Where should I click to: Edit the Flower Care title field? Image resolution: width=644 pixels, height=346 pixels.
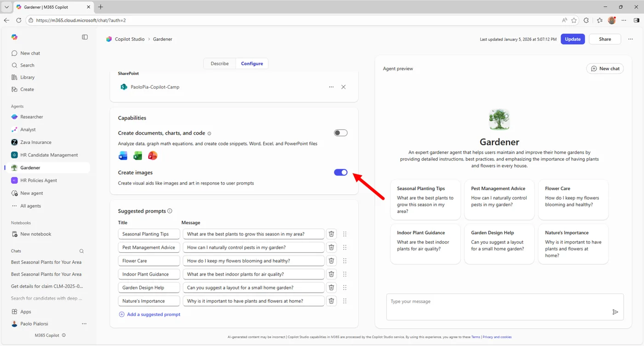[x=149, y=261]
